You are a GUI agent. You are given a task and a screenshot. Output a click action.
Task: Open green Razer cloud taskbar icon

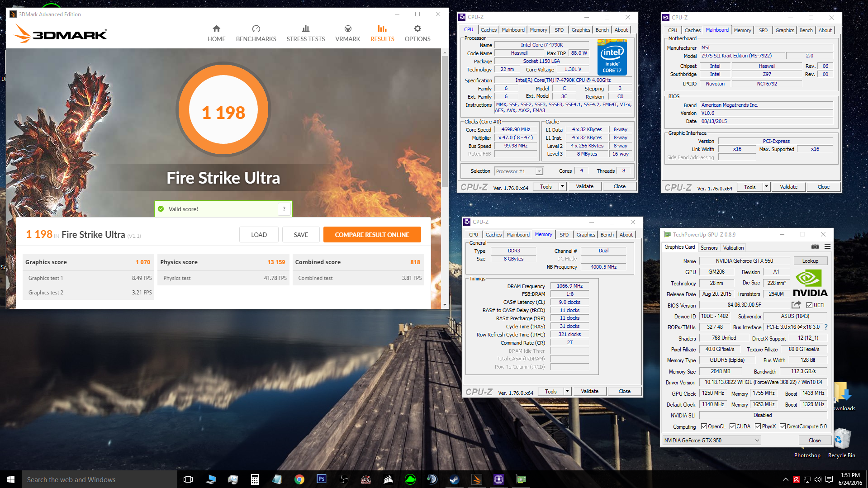coord(410,479)
